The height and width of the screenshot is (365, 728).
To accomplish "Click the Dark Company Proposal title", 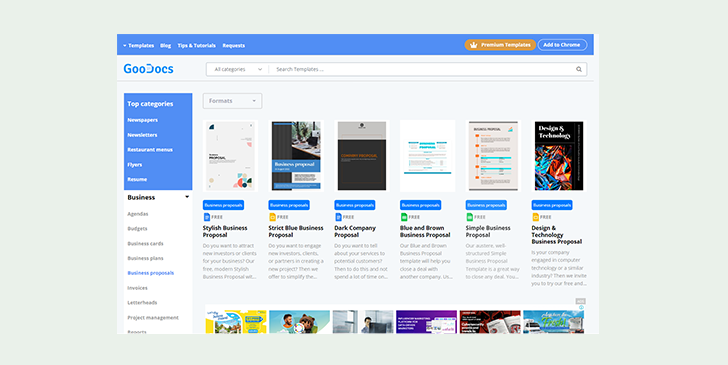I will (x=355, y=231).
